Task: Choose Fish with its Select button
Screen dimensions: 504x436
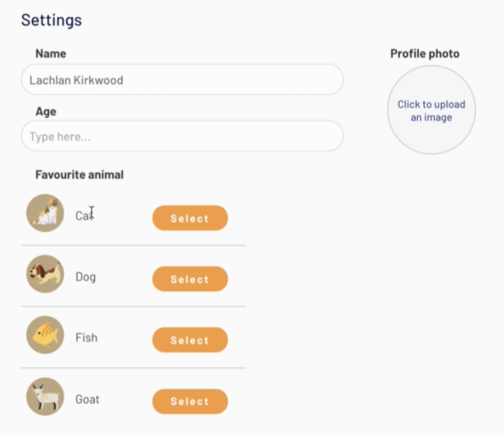Action: [190, 340]
